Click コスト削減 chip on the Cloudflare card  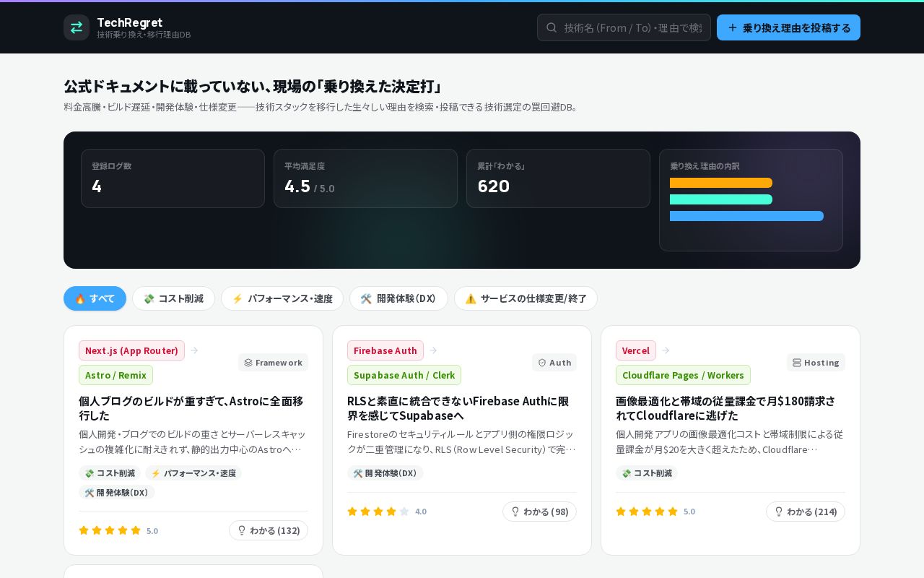647,473
